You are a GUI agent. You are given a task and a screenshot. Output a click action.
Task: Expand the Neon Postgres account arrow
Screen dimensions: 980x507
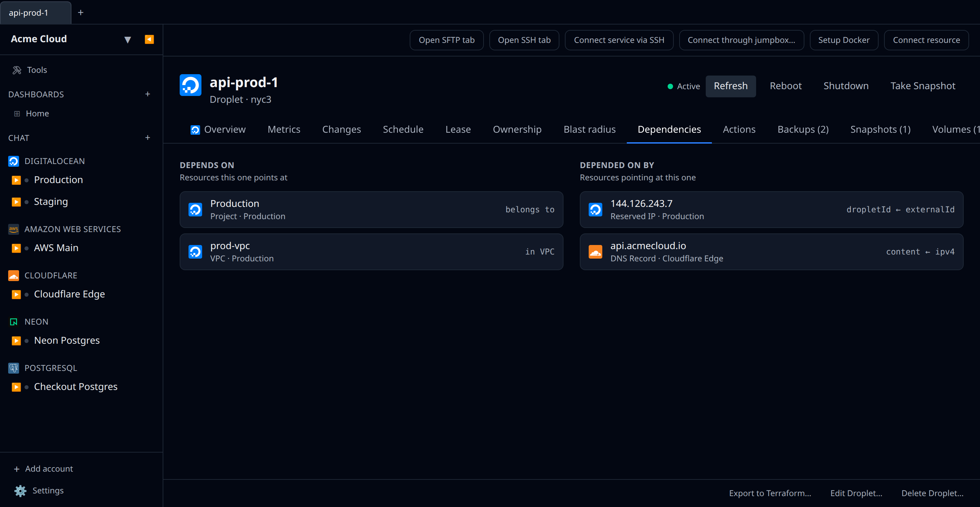tap(16, 341)
